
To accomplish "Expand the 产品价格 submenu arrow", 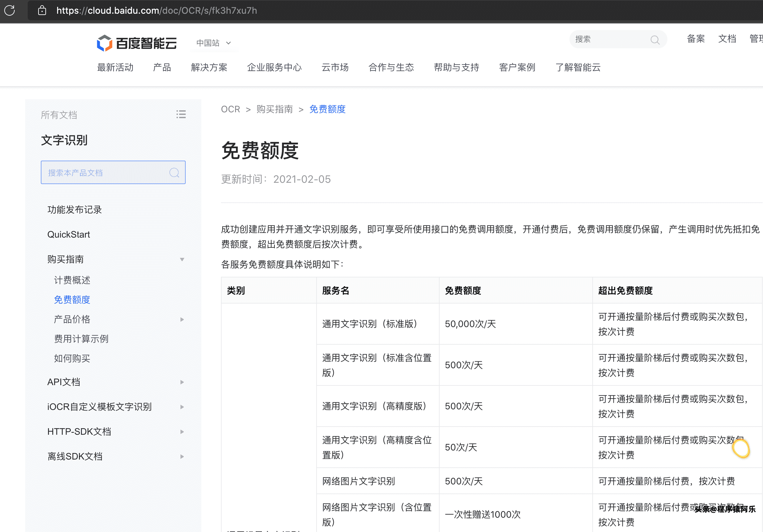I will pos(182,319).
